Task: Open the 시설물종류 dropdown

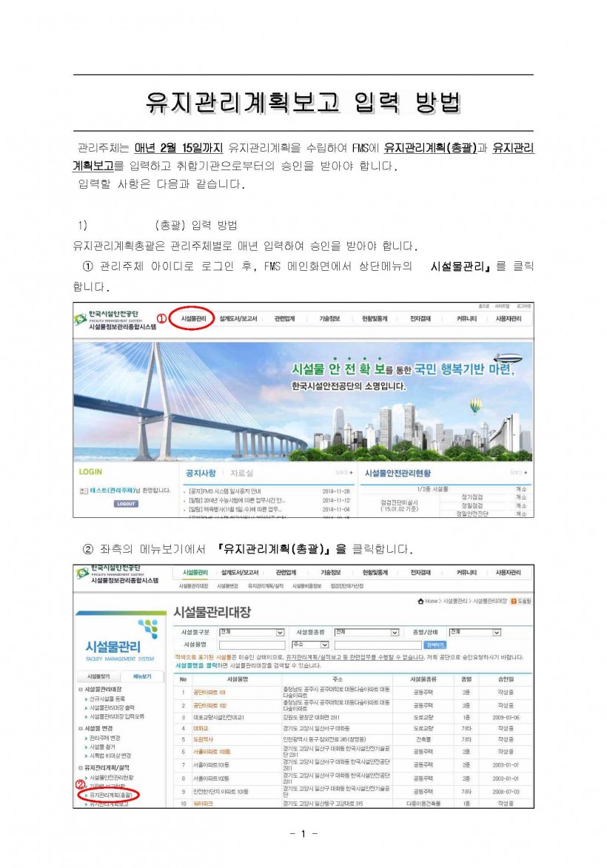Action: (x=395, y=633)
